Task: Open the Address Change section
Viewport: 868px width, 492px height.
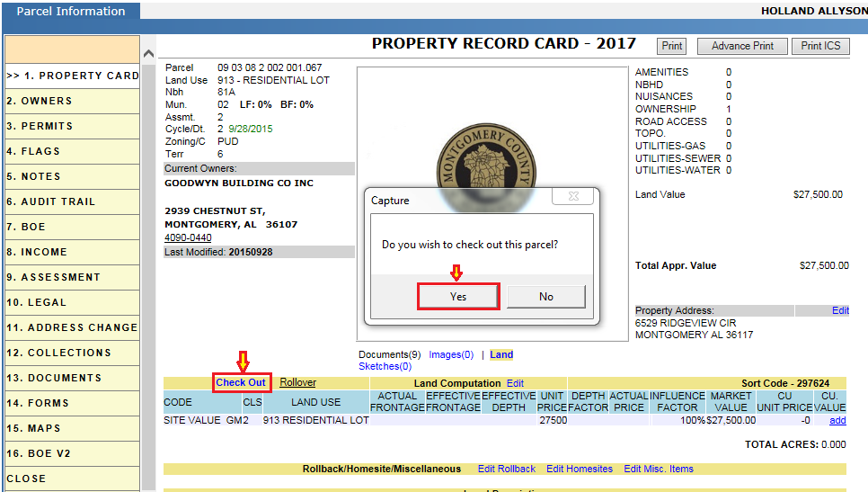Action: pos(72,327)
